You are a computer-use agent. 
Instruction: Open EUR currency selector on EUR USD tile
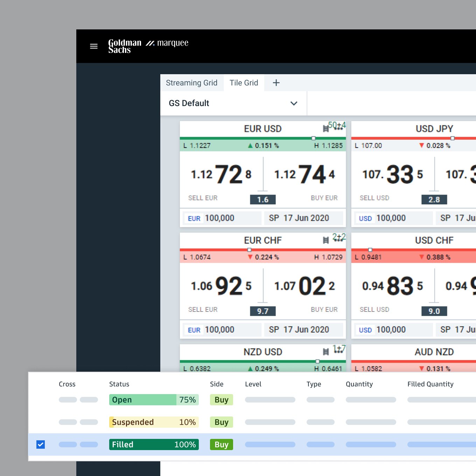click(194, 218)
